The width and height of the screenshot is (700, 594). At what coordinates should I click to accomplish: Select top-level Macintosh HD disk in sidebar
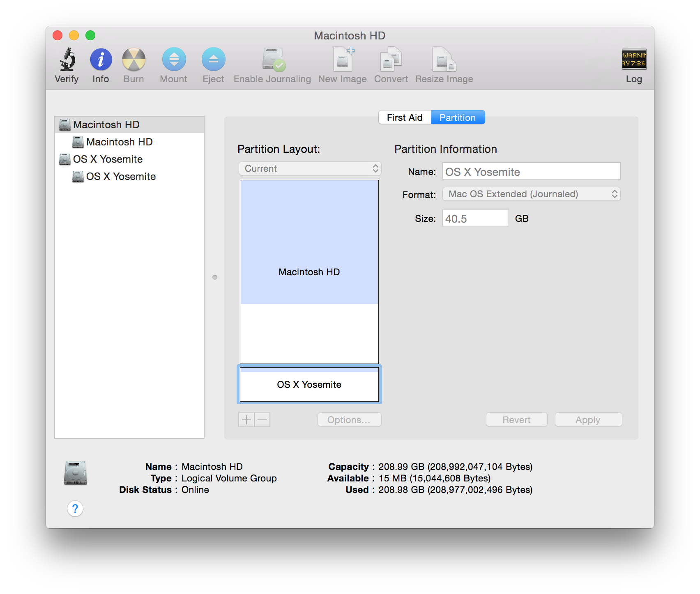[x=129, y=124]
